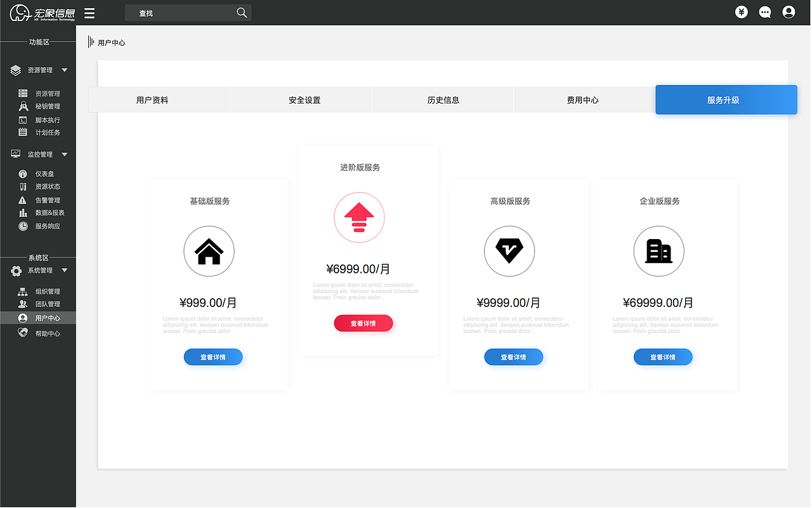
Task: Click the 计划任务 calendar icon
Action: pyautogui.click(x=23, y=133)
